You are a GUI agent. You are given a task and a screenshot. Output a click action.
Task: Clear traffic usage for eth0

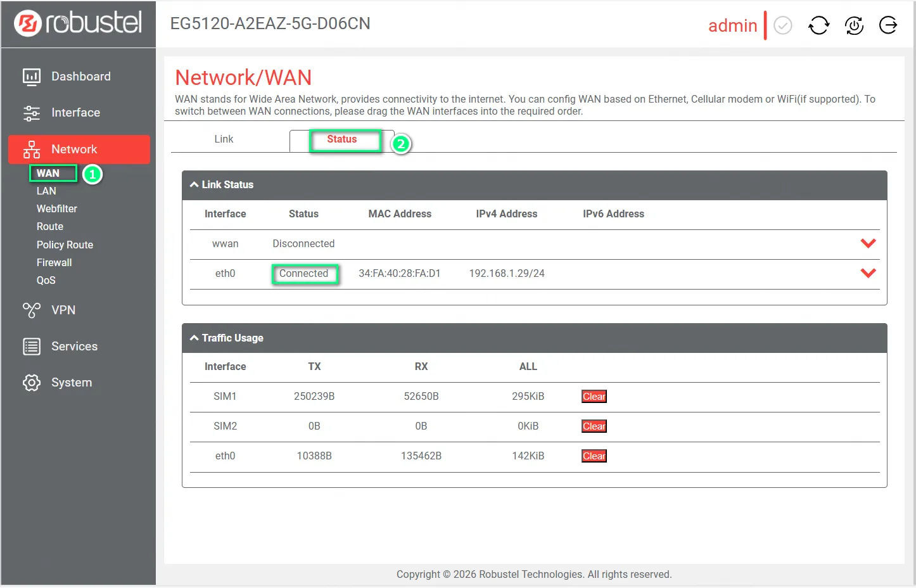click(594, 456)
